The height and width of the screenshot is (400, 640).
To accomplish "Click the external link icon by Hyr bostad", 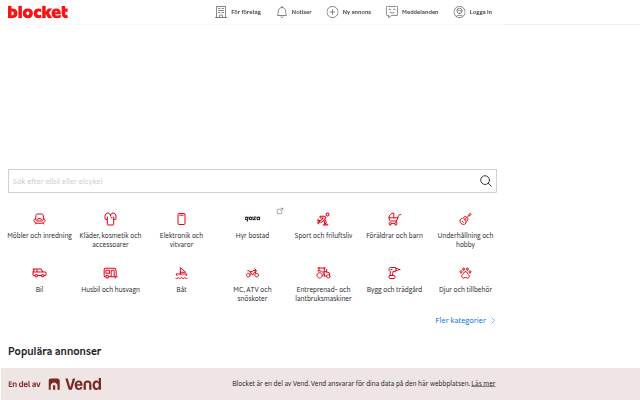I will (280, 211).
